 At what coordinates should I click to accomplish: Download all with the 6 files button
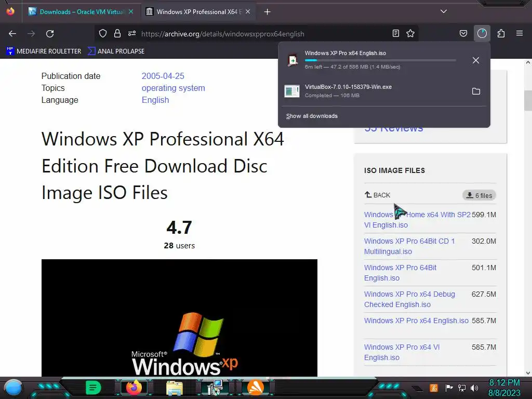[x=479, y=195]
